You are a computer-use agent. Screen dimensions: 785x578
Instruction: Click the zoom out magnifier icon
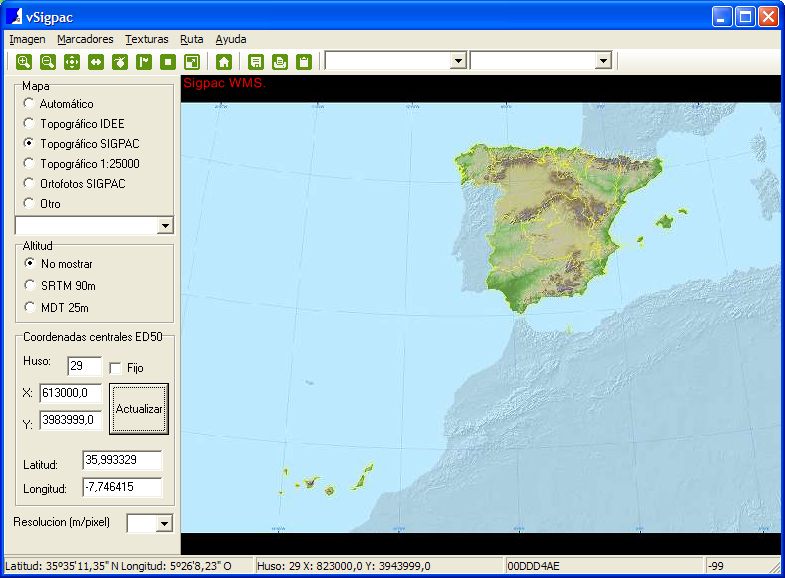tap(47, 62)
